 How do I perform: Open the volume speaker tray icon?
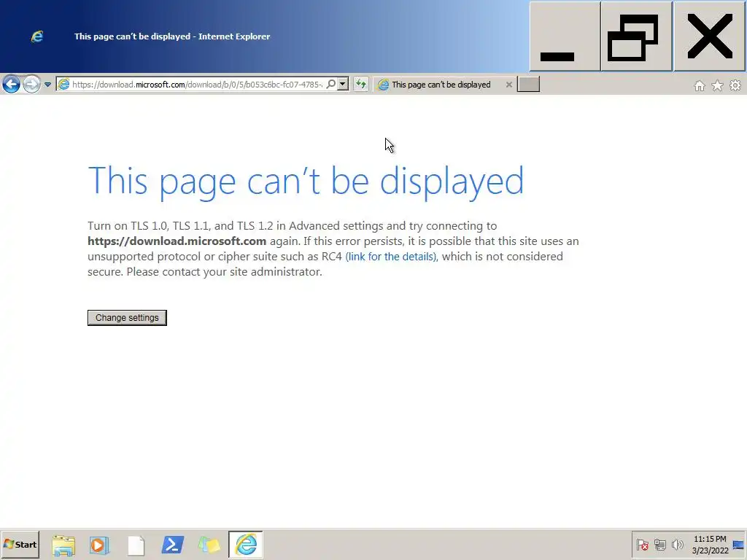point(677,544)
